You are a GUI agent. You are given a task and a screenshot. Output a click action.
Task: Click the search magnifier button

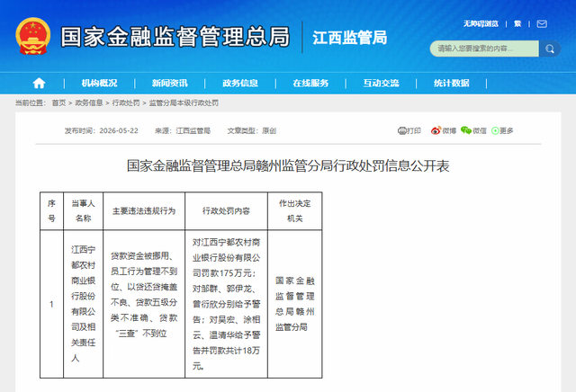click(x=550, y=49)
